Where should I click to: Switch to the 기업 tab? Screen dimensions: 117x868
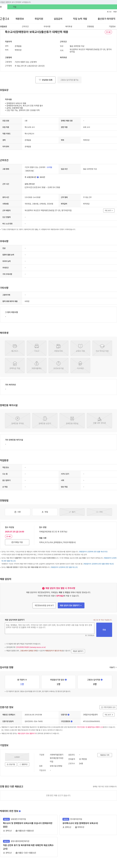(15, 7)
